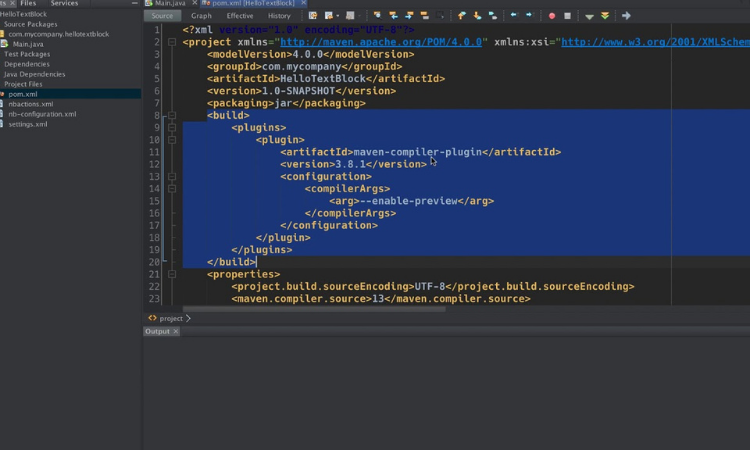Viewport: 750px width, 450px height.
Task: Click the navigate Back toolbar icon
Action: click(328, 16)
